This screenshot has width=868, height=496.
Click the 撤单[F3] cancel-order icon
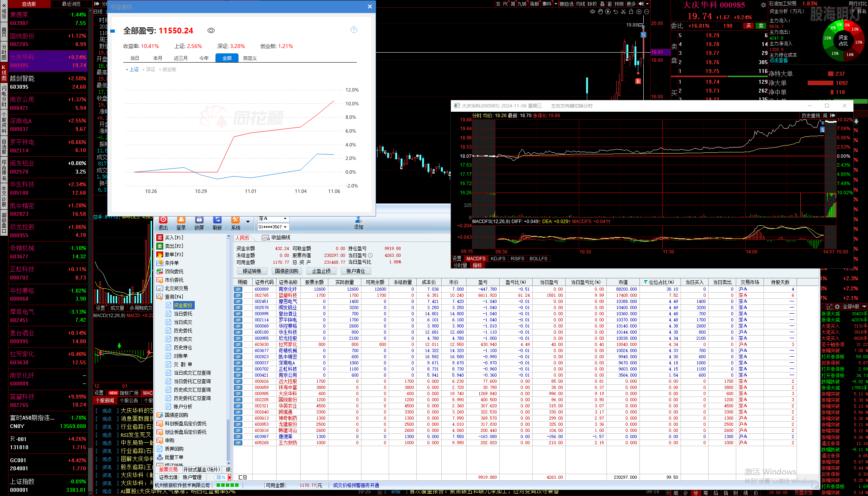(160, 255)
